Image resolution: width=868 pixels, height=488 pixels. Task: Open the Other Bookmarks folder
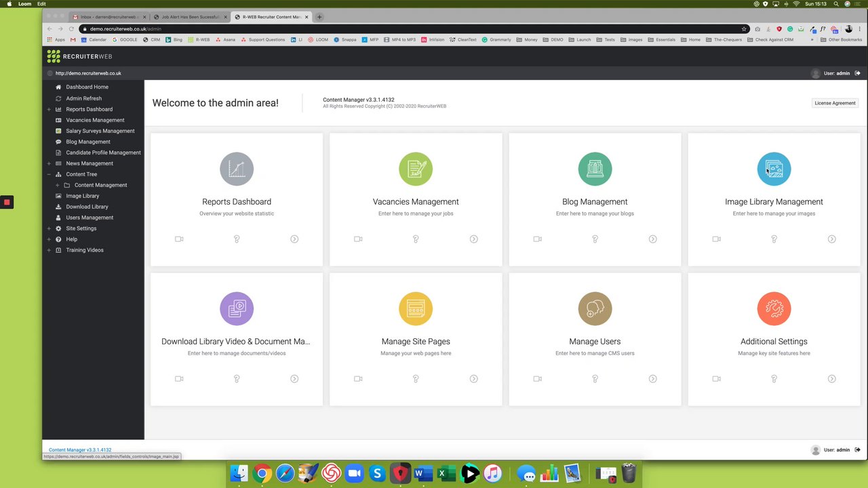842,40
